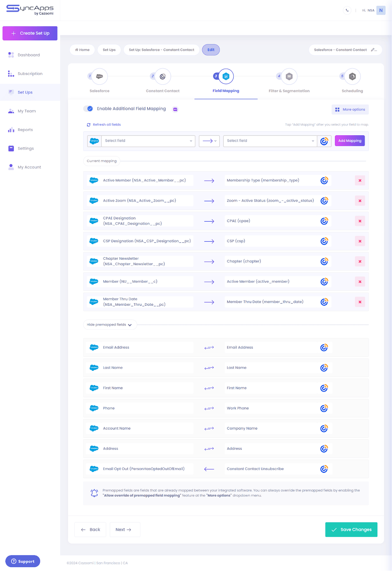
Task: Select the Edit breadcrumb pill
Action: (x=211, y=50)
